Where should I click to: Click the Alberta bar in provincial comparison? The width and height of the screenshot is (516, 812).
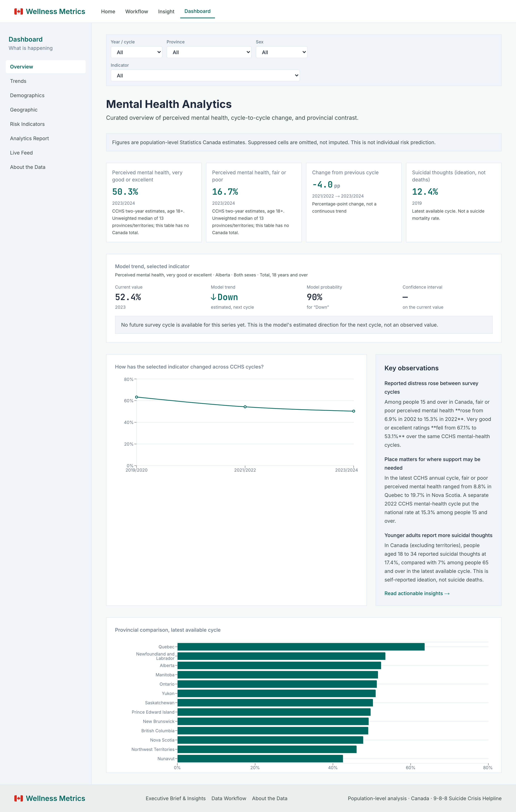(279, 665)
